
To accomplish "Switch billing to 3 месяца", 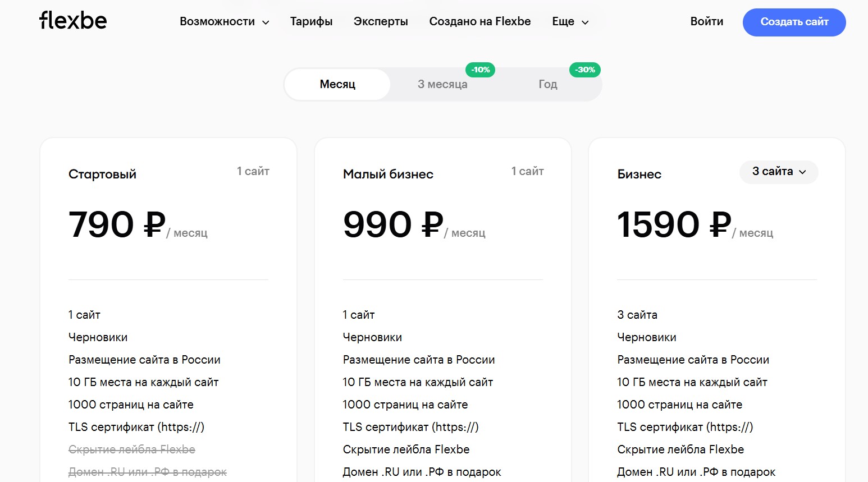I will [x=442, y=84].
